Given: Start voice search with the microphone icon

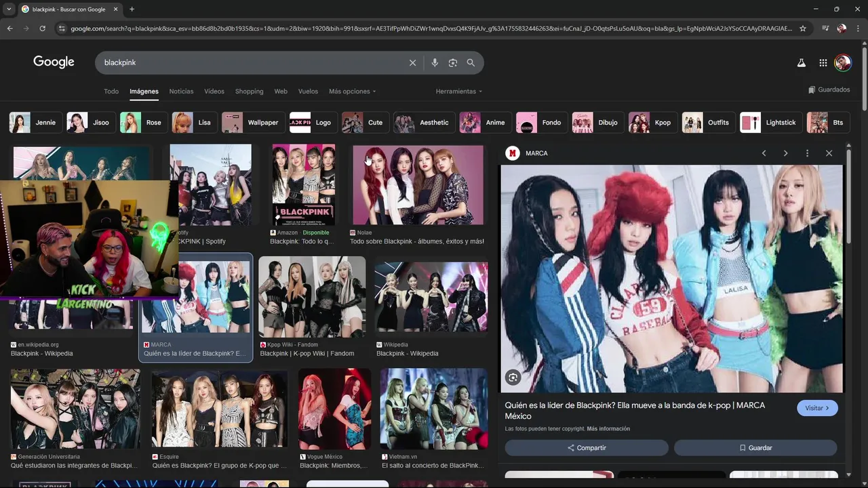Looking at the screenshot, I should tap(435, 62).
